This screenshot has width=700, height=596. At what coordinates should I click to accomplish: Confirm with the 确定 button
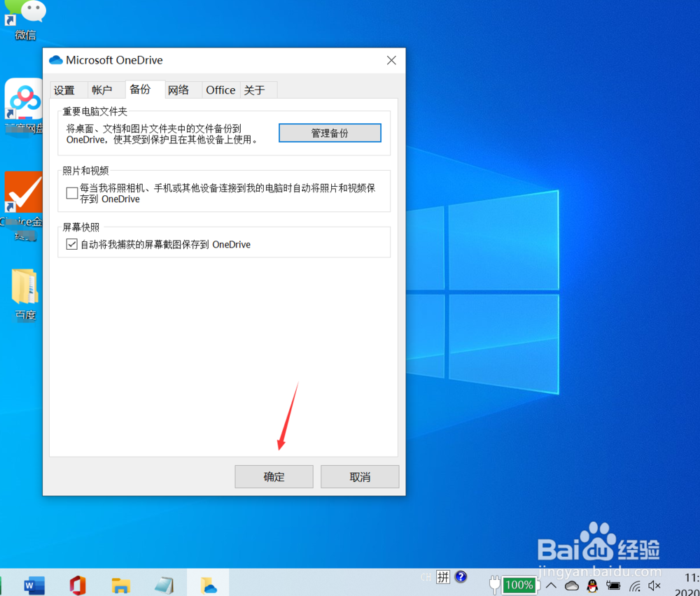click(274, 477)
